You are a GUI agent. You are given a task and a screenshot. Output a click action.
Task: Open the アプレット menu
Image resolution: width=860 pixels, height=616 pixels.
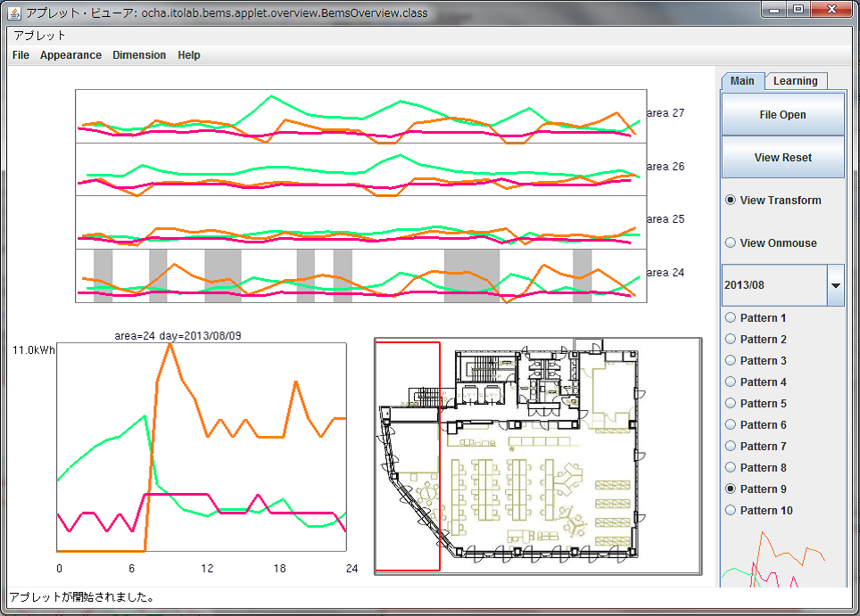(39, 36)
